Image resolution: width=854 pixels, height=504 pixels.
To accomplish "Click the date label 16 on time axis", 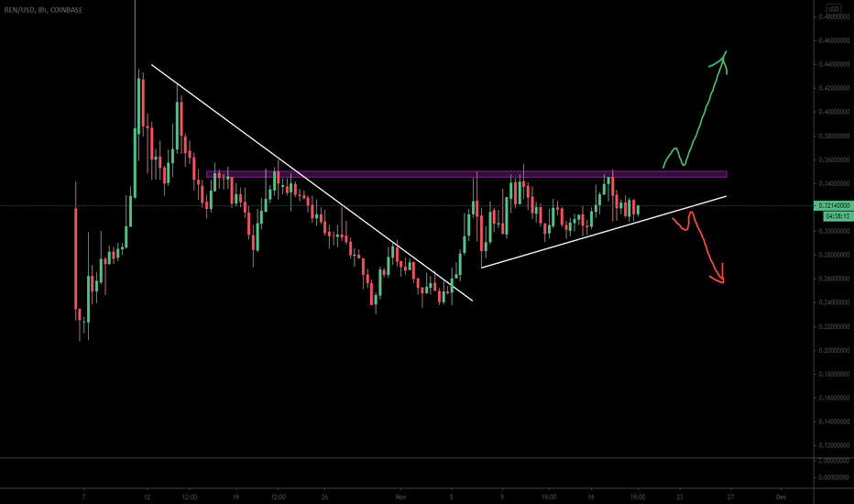I will click(x=591, y=497).
